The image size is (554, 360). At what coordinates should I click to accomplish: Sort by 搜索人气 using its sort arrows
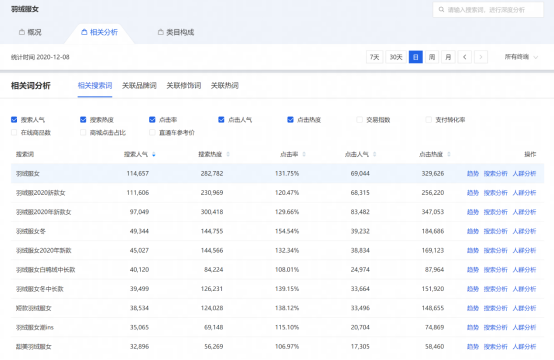click(154, 154)
